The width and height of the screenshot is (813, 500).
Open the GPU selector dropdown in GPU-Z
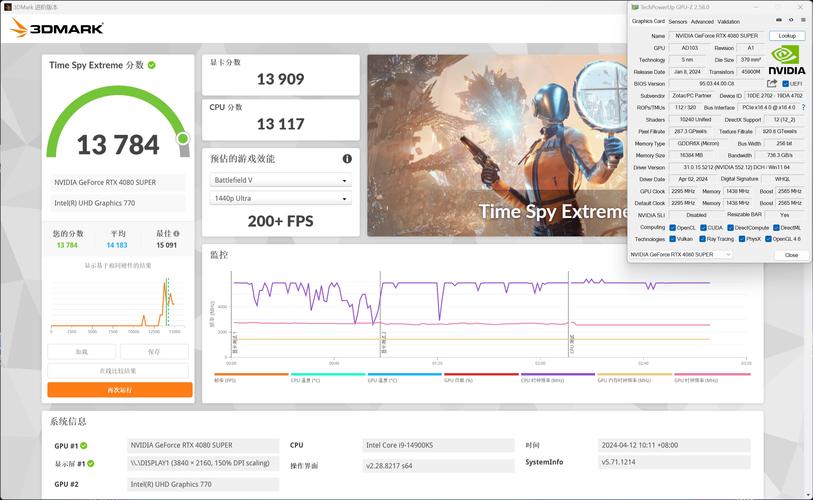(x=682, y=255)
